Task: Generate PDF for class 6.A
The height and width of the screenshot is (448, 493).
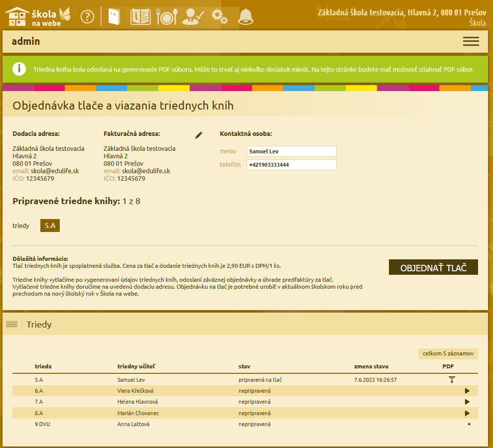Action: tap(467, 391)
